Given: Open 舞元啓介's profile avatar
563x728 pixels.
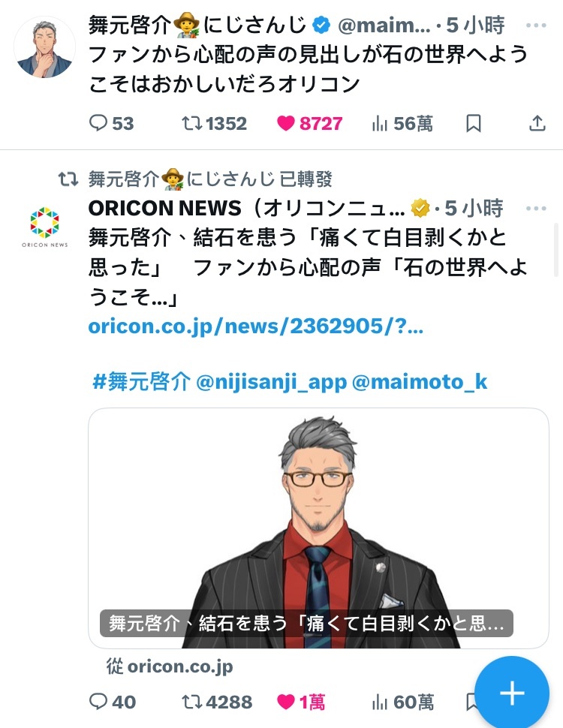Looking at the screenshot, I should pyautogui.click(x=44, y=47).
